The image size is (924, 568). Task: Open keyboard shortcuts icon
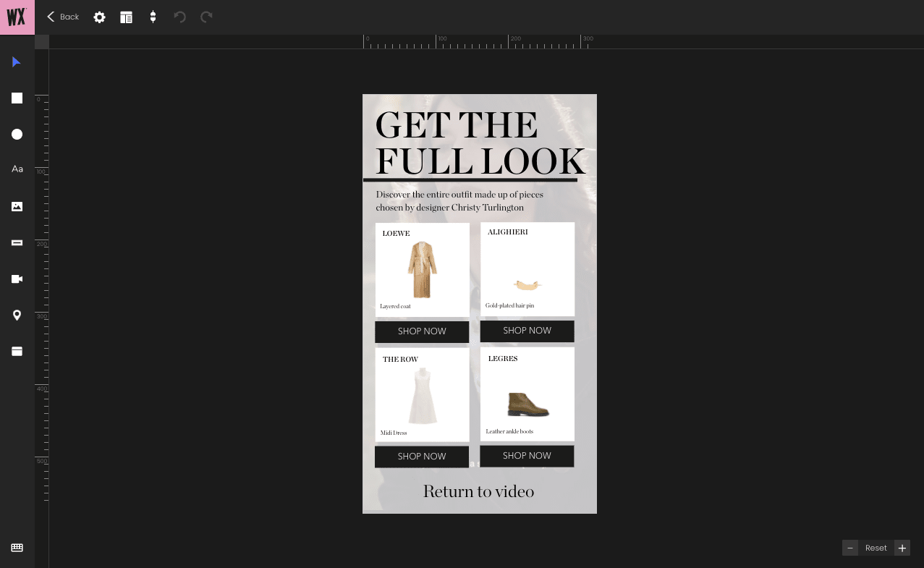tap(17, 548)
